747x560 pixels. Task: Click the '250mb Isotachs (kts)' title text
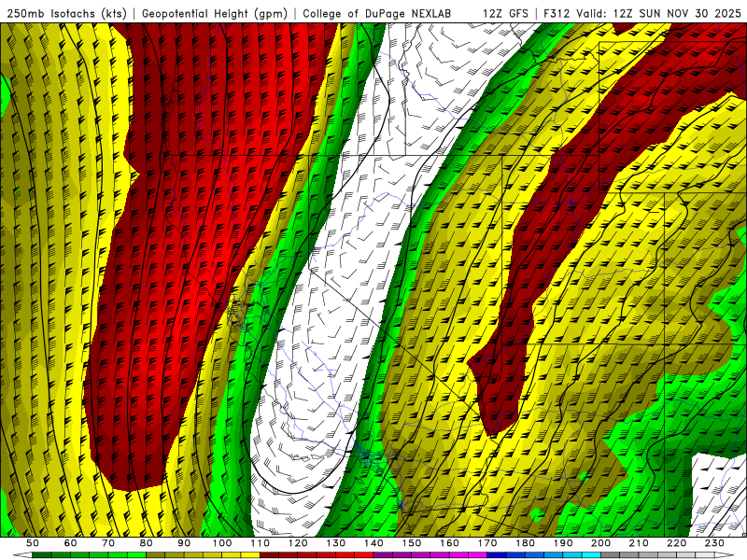(66, 14)
